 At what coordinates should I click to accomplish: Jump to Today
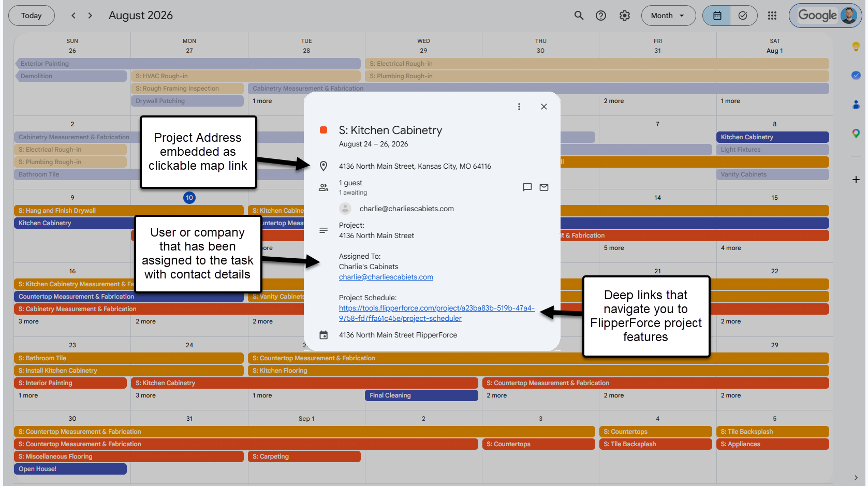pyautogui.click(x=32, y=16)
